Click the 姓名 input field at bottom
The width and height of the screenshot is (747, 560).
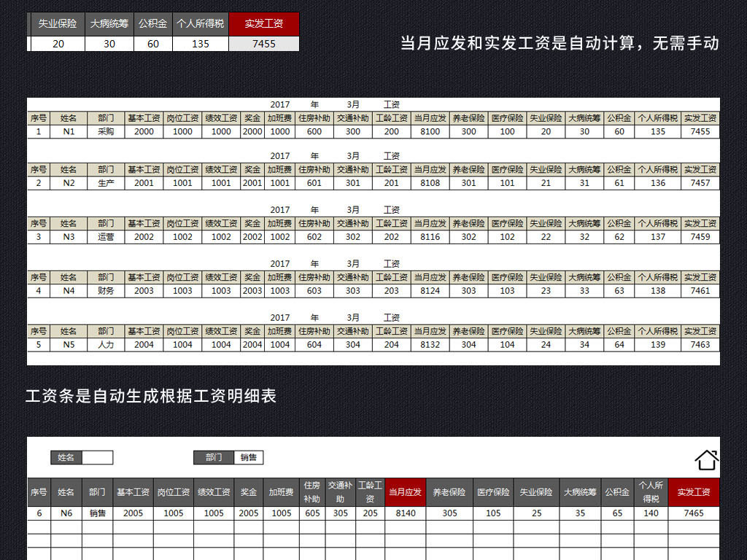tap(96, 458)
